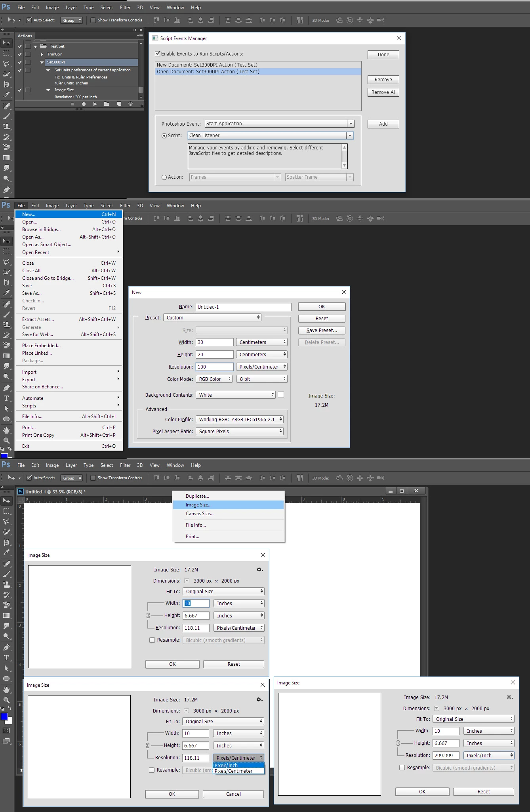Select Pixels/Inch in the open resolution units list

coord(238,765)
